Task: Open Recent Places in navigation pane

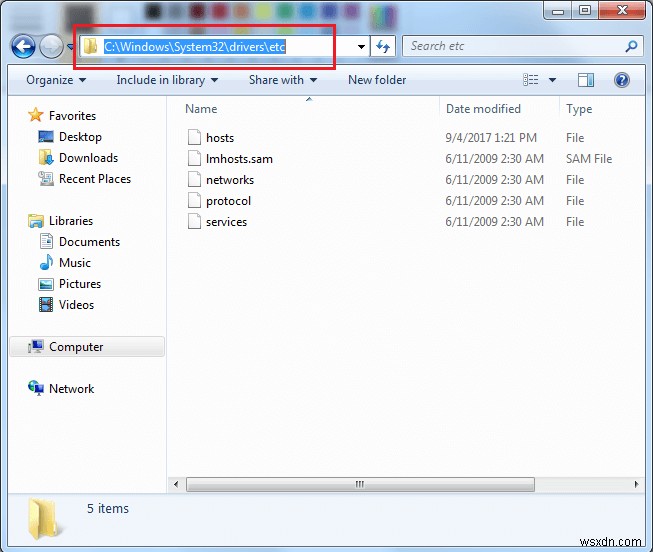Action: [x=95, y=179]
